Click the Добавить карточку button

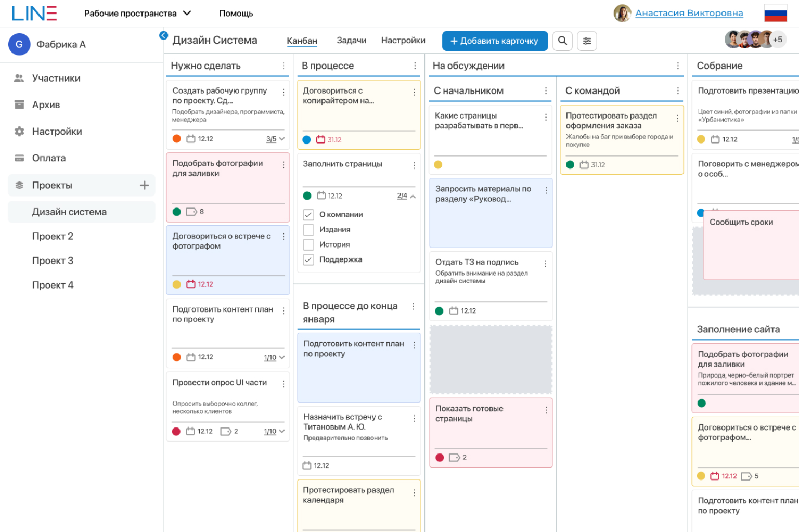[x=494, y=41]
